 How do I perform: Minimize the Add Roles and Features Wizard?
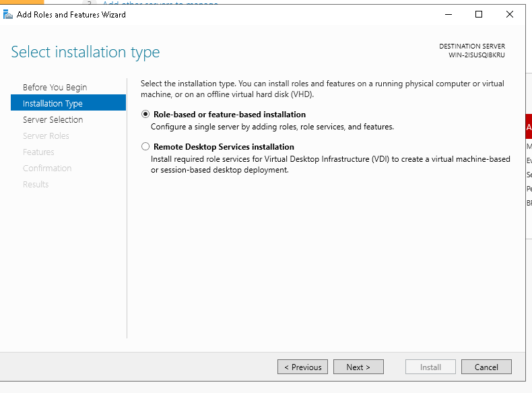448,14
